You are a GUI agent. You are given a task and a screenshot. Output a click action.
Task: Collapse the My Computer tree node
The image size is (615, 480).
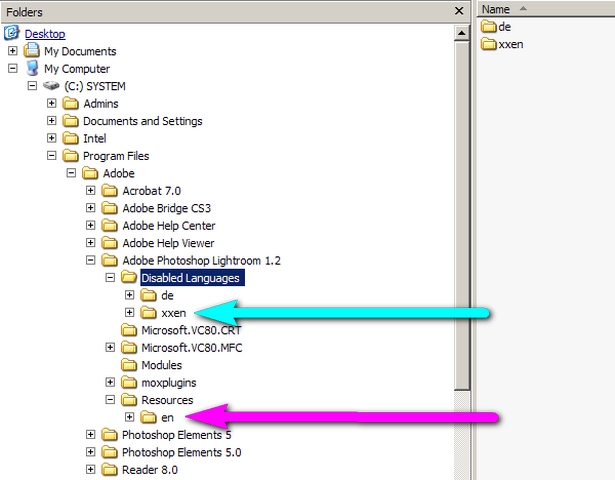click(x=13, y=68)
